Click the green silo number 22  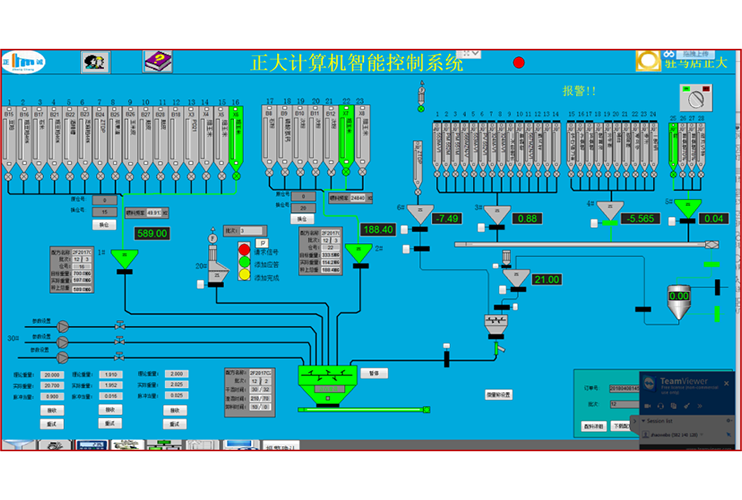pos(347,140)
